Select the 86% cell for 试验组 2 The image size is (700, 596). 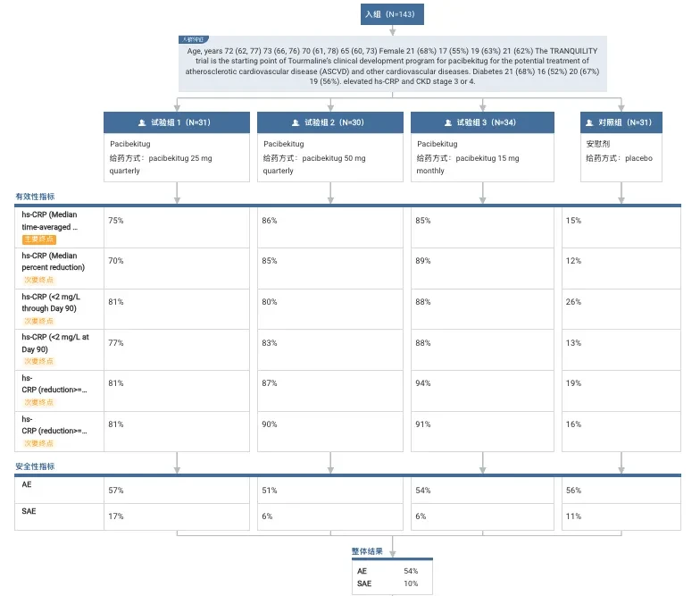(330, 227)
